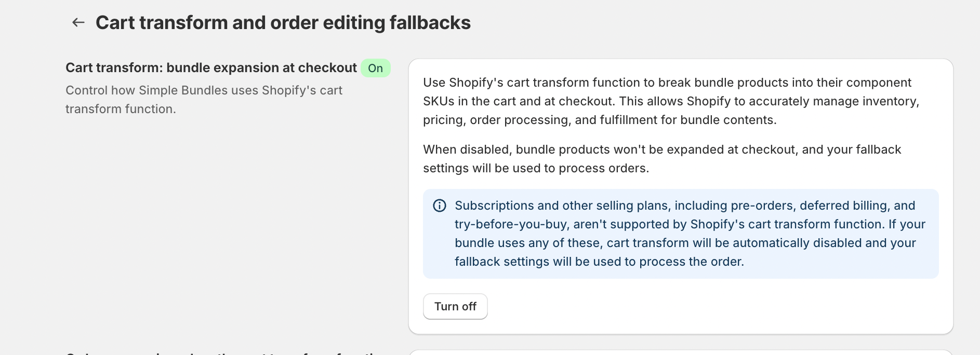Click the green On status badge
Image resolution: width=980 pixels, height=355 pixels.
(x=375, y=68)
